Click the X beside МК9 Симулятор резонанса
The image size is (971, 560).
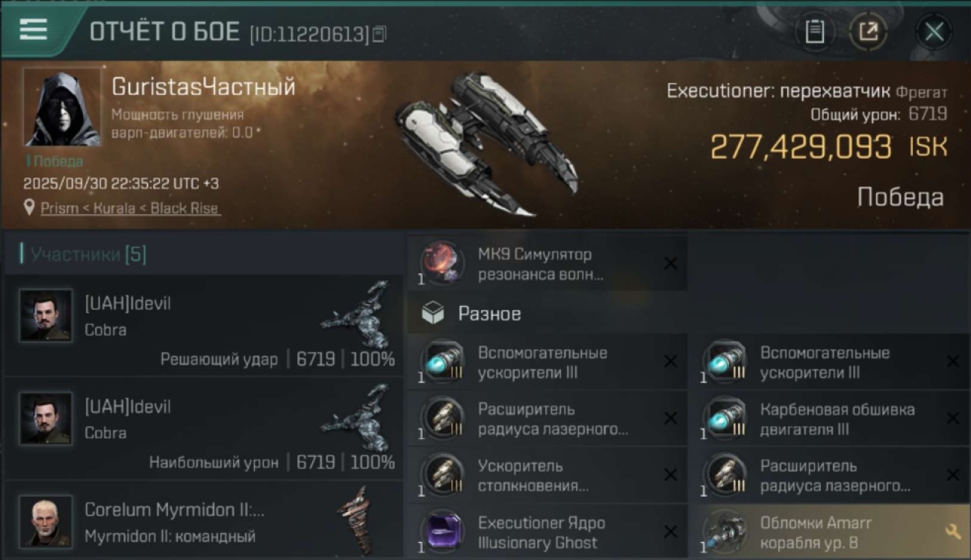[x=671, y=263]
